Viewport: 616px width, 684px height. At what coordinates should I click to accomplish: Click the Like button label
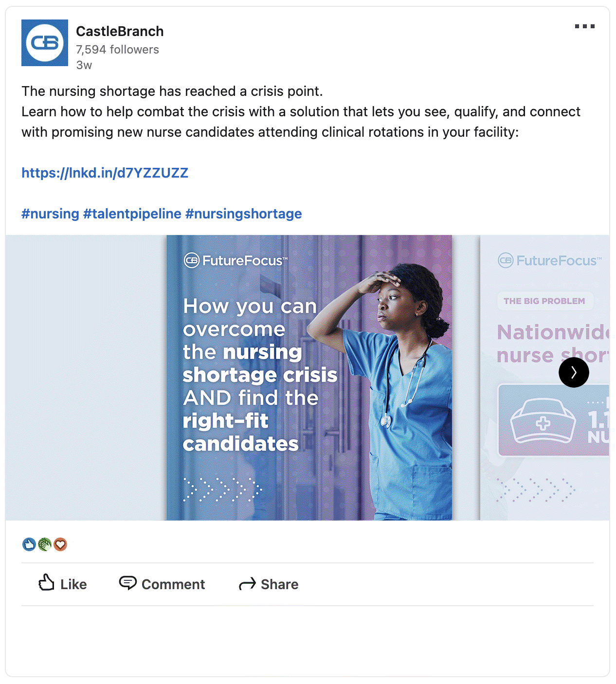pyautogui.click(x=73, y=584)
